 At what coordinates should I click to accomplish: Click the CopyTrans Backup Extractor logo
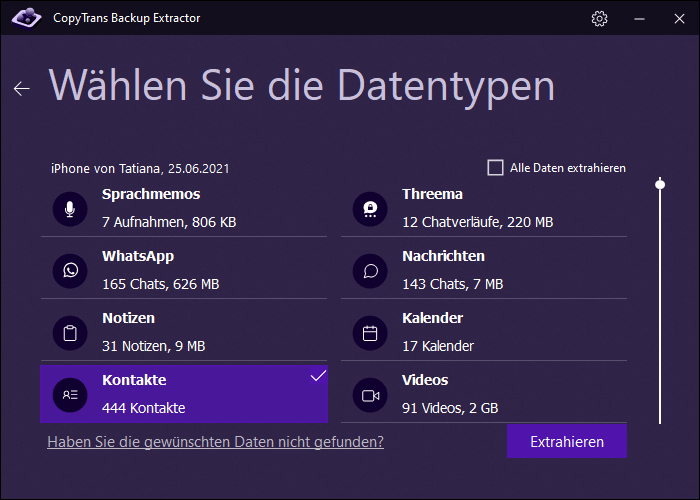(x=26, y=18)
